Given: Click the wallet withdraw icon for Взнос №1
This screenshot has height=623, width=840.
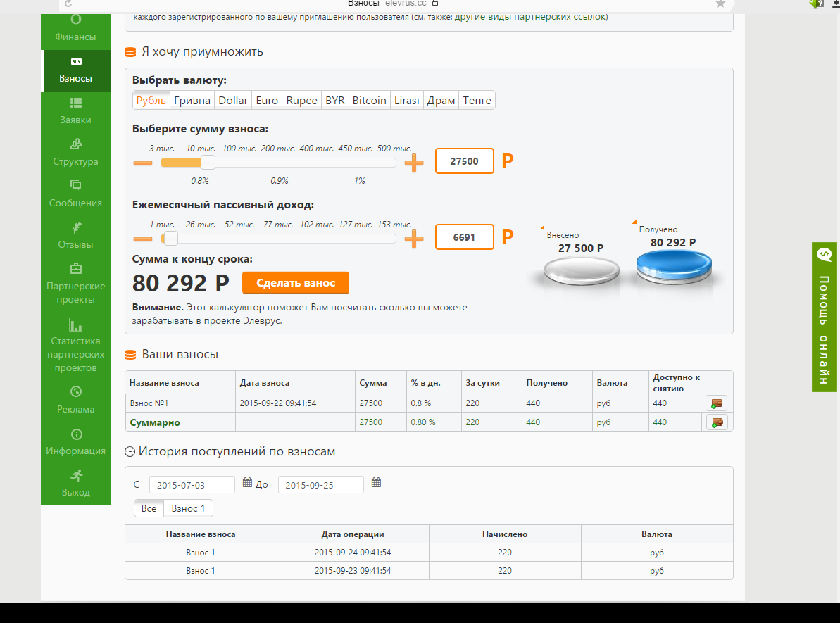Looking at the screenshot, I should click(x=716, y=403).
